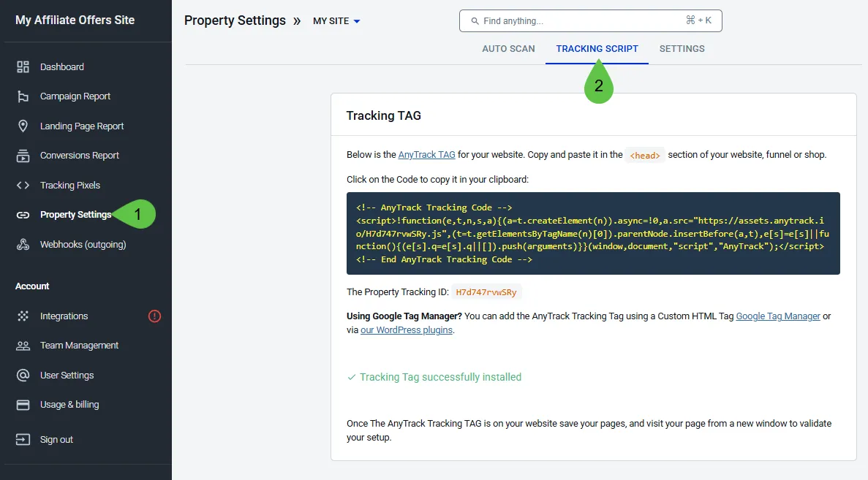Screen dimensions: 868x480
Task: Click the green success checkmark icon
Action: [351, 377]
